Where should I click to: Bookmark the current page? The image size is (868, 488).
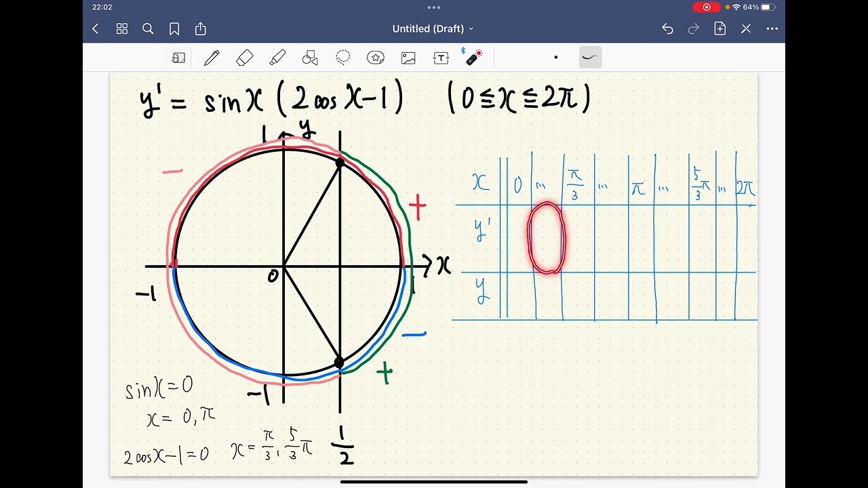pyautogui.click(x=174, y=29)
